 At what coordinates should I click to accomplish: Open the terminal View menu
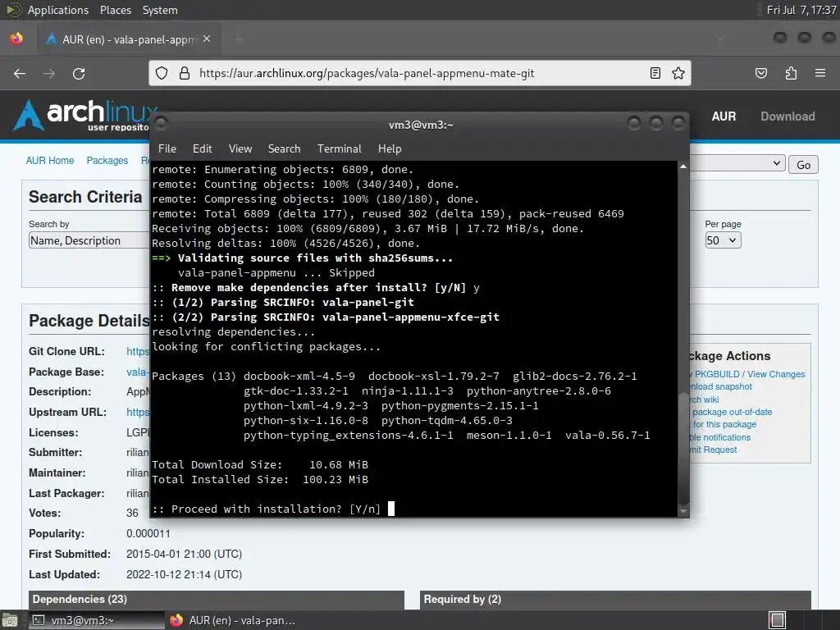(x=240, y=148)
